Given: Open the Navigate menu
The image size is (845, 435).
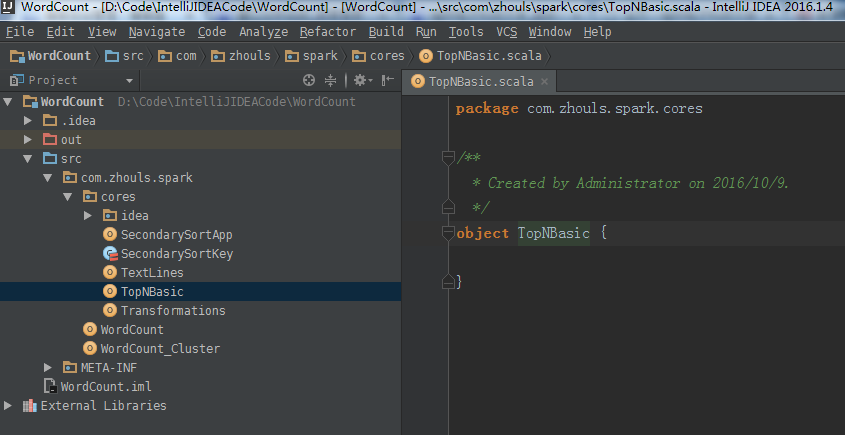Looking at the screenshot, I should tap(157, 32).
